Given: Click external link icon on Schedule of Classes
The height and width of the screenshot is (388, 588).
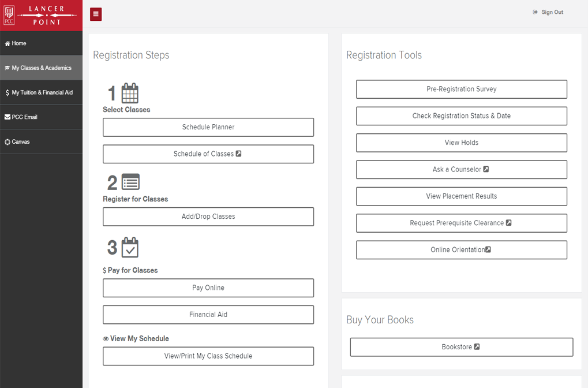Looking at the screenshot, I should point(238,154).
